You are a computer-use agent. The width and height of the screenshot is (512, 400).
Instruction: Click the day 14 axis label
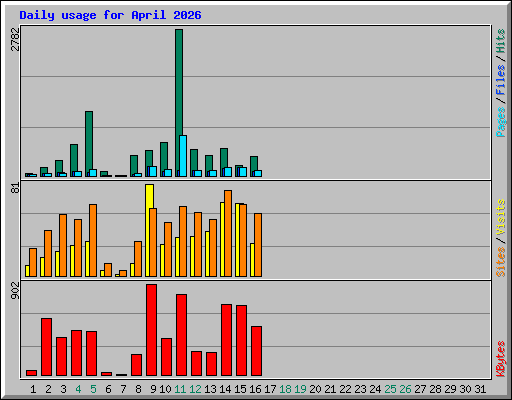click(225, 389)
